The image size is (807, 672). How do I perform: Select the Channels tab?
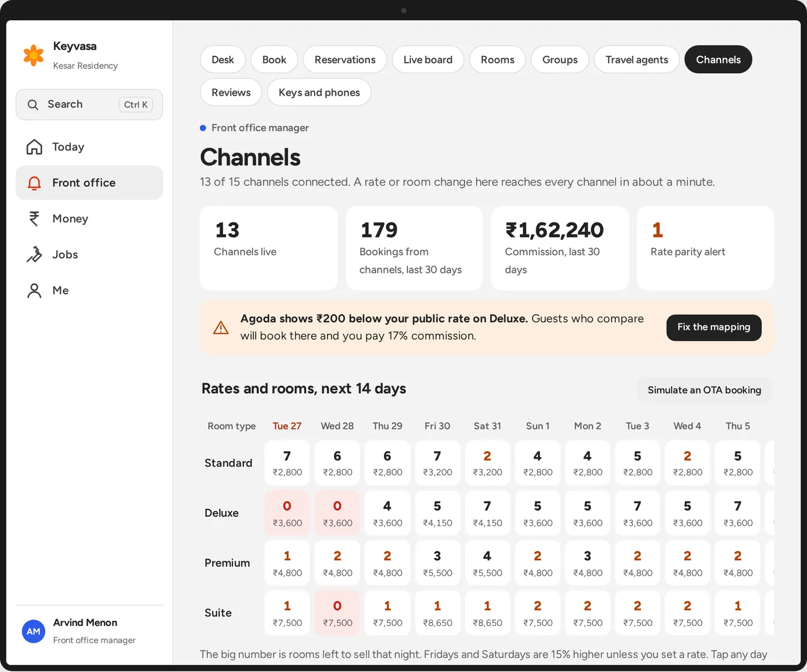pyautogui.click(x=718, y=59)
